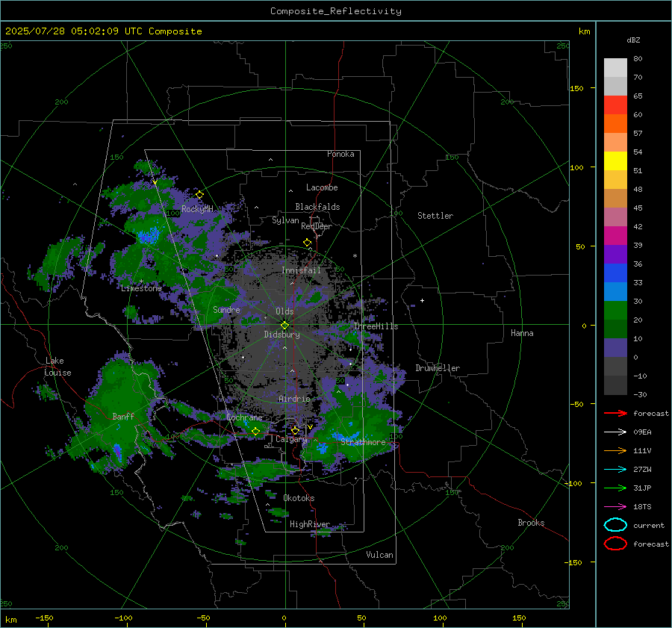Click the yellow swatch in dBZ legend
The width and height of the screenshot is (672, 628).
coord(615,161)
